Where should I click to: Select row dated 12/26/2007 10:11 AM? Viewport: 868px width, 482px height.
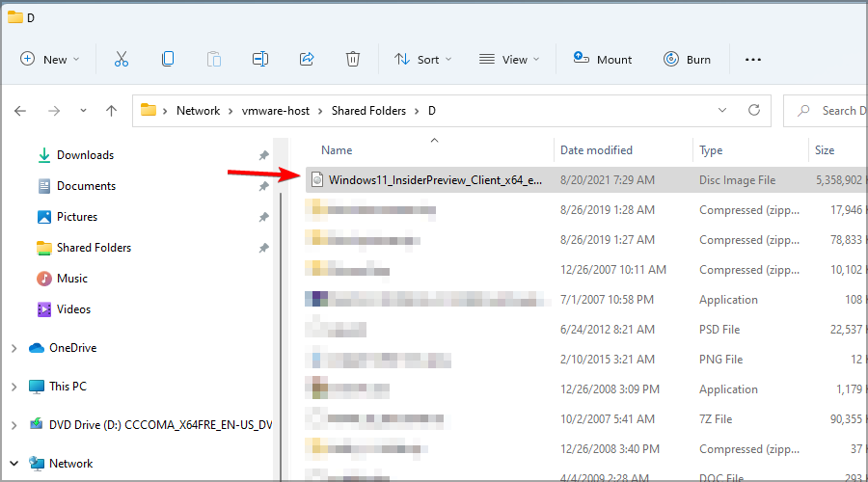[586, 270]
